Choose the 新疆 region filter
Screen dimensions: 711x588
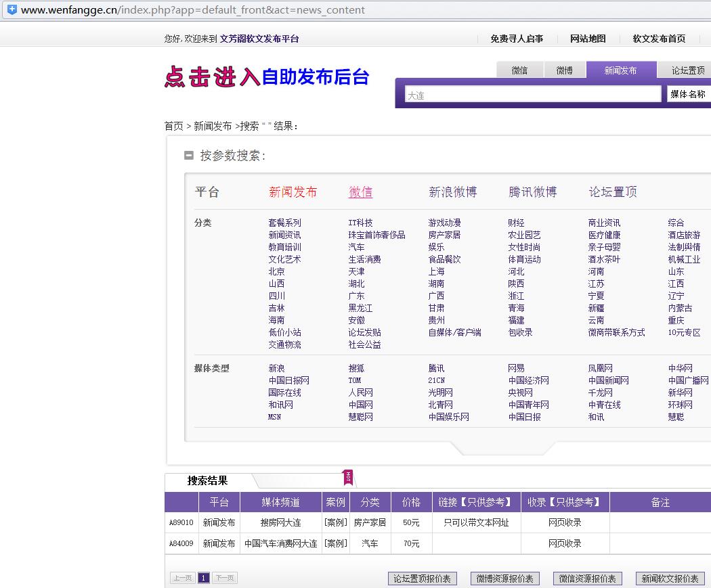(x=597, y=308)
